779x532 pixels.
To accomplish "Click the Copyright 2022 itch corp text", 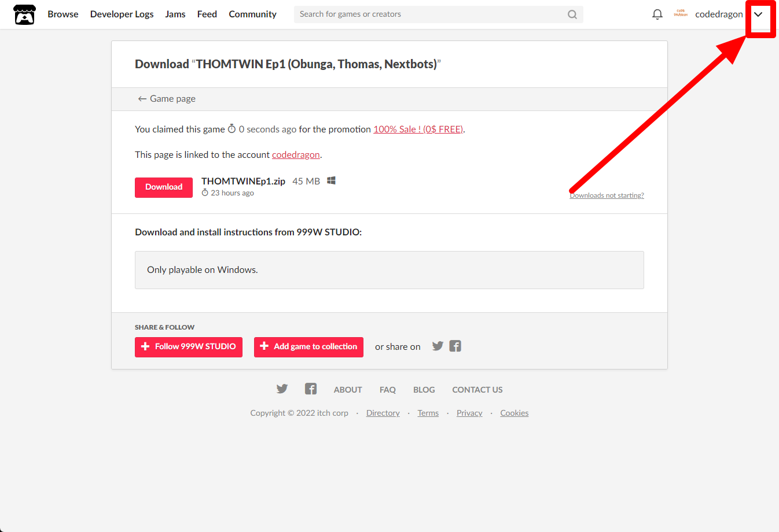I will click(x=299, y=413).
